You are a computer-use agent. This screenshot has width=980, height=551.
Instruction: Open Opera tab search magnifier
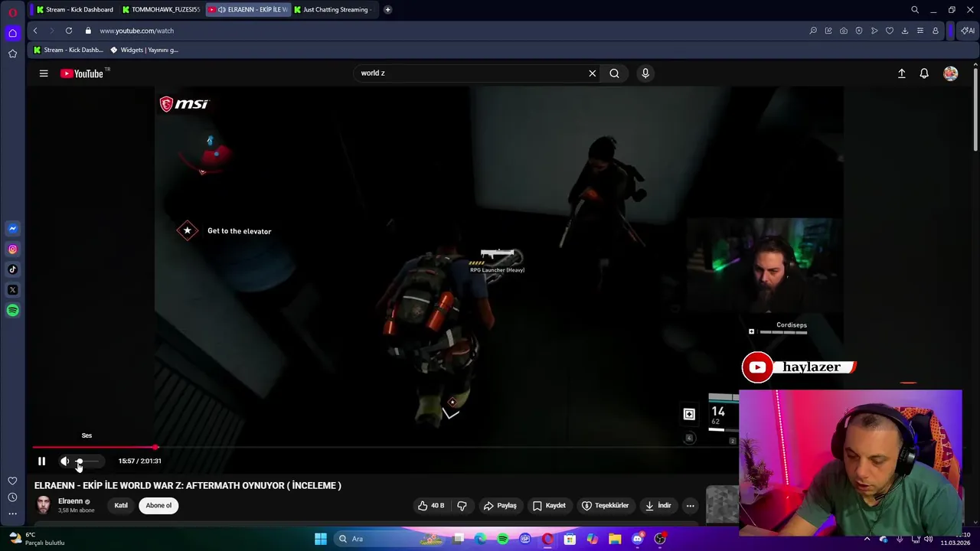point(915,10)
